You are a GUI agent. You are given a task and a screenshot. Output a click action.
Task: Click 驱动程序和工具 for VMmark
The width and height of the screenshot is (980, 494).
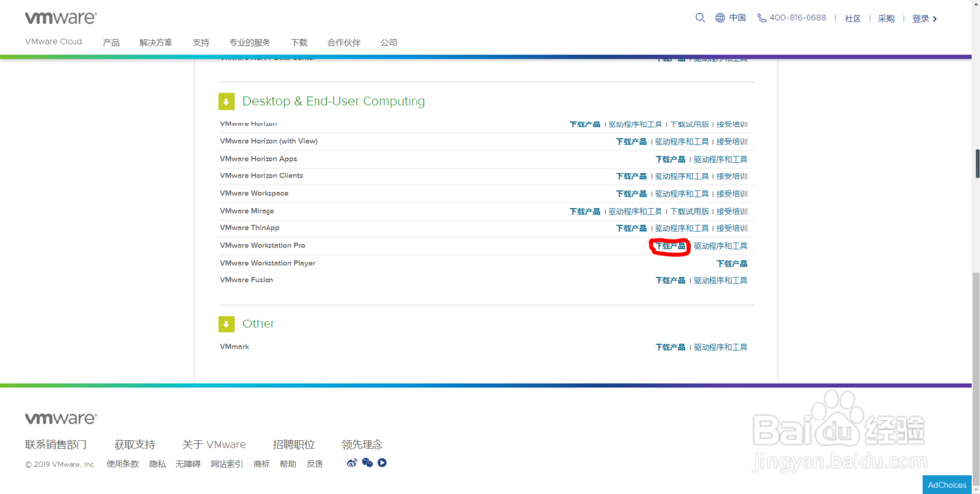coord(720,347)
